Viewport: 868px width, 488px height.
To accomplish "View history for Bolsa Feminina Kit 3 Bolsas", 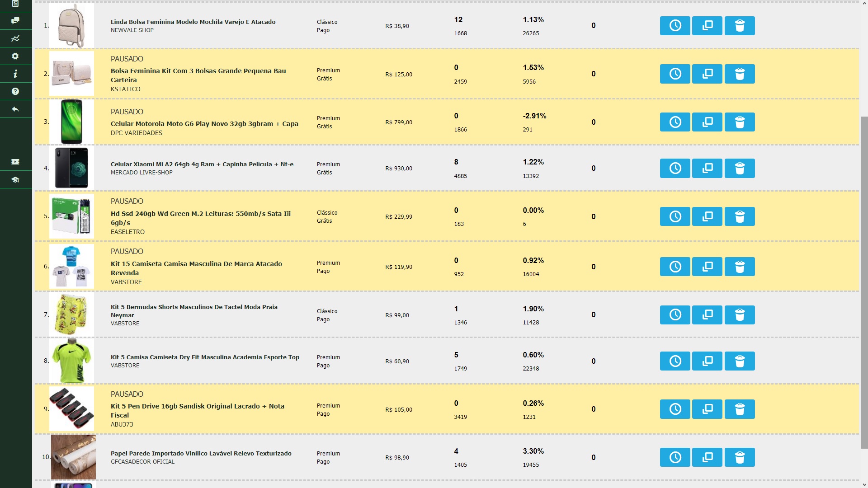I will pyautogui.click(x=675, y=74).
